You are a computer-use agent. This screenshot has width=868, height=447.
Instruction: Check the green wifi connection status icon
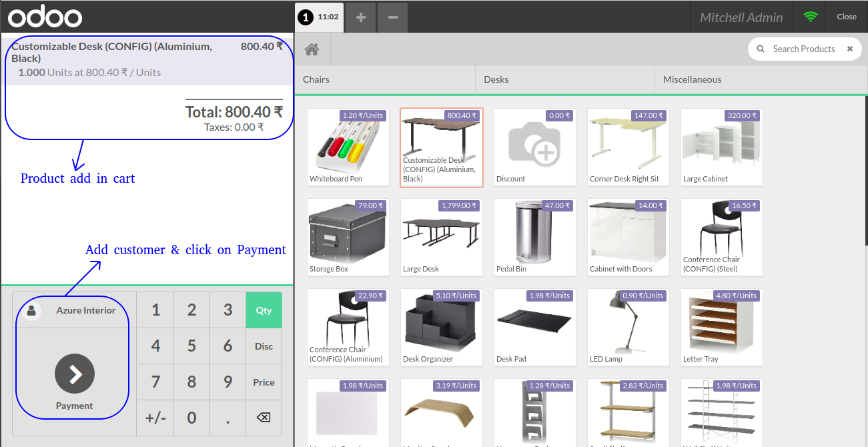point(811,17)
